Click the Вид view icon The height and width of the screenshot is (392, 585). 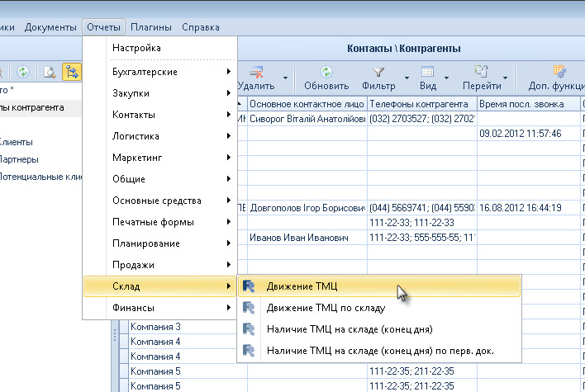coord(427,72)
